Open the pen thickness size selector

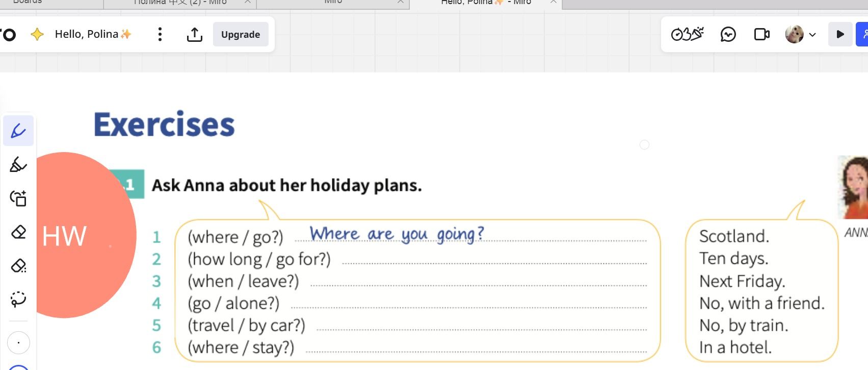coord(18,343)
